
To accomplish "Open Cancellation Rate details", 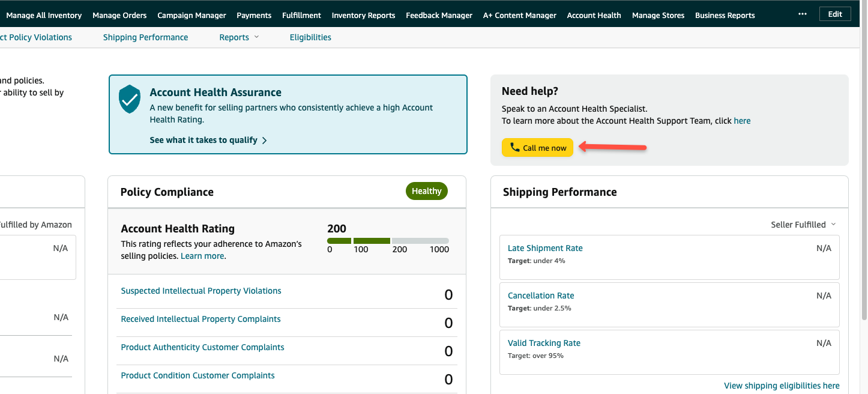I will point(541,295).
